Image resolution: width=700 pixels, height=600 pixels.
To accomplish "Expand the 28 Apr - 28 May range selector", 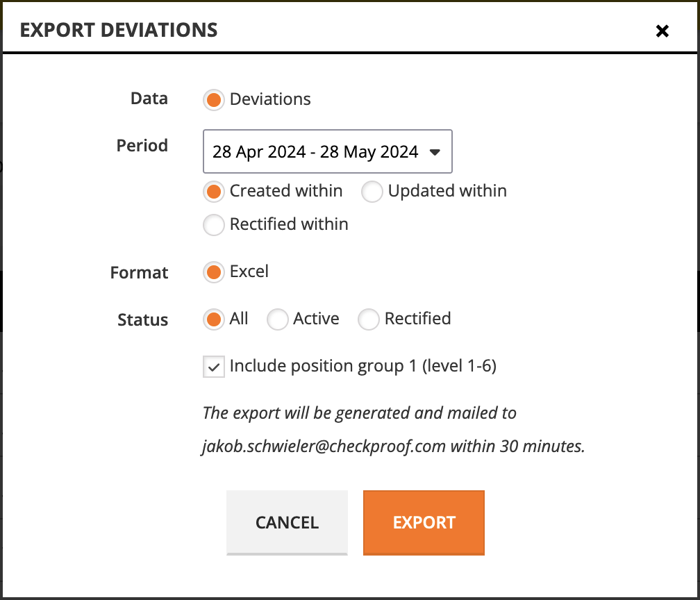I will 327,151.
